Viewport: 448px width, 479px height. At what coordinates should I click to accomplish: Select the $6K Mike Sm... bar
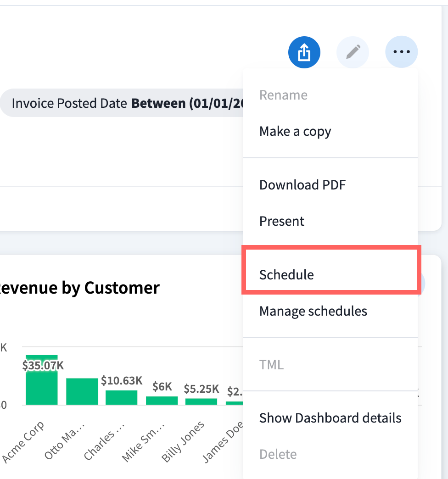pyautogui.click(x=162, y=401)
